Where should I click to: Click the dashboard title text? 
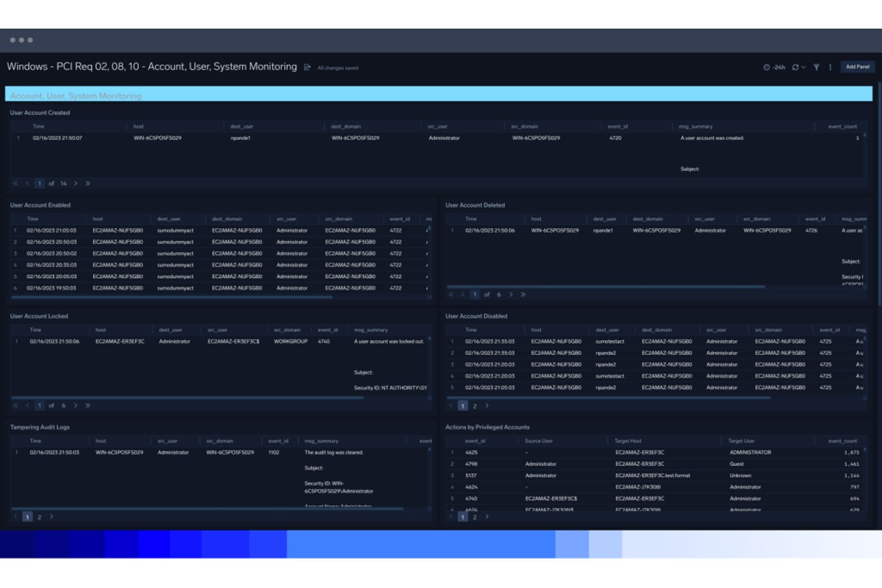[x=152, y=67]
